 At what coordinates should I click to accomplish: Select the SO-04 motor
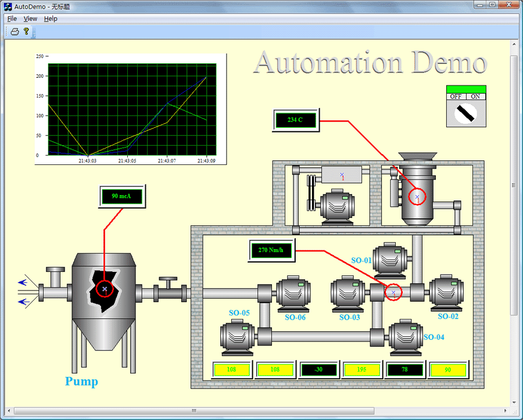tap(406, 337)
